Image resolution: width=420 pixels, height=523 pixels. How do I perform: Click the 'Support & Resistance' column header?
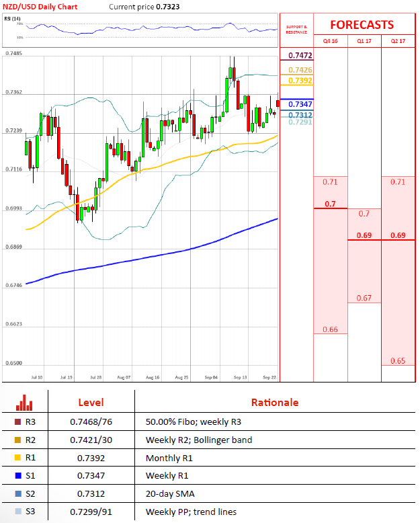pos(296,30)
